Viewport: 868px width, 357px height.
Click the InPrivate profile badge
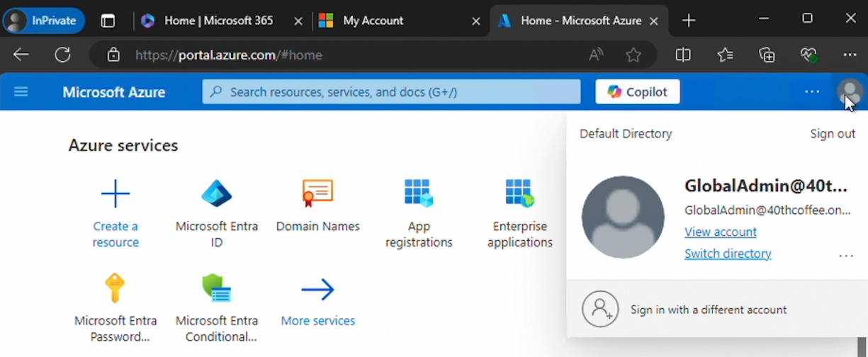tap(44, 21)
